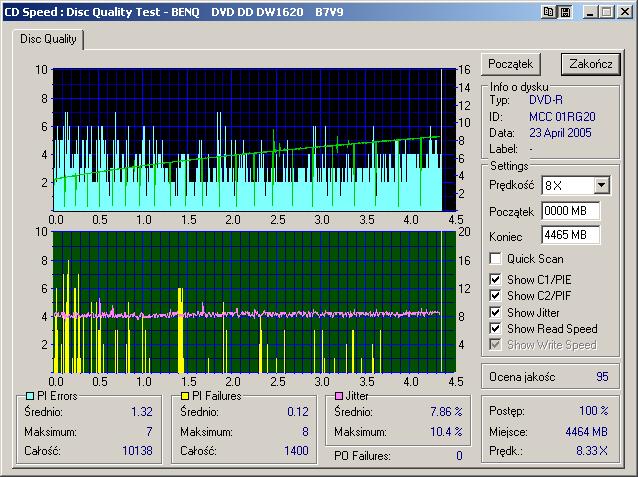Click the Koniec 4465 MB input field
The height and width of the screenshot is (477, 638).
pos(570,235)
